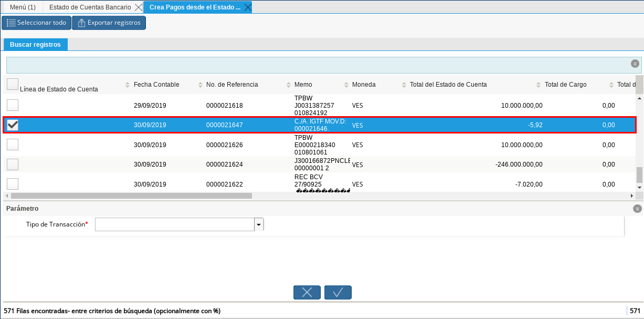Sort by Total del Estado de Cuenta arrows
Viewport: 644px width, 319px height.
[539, 85]
